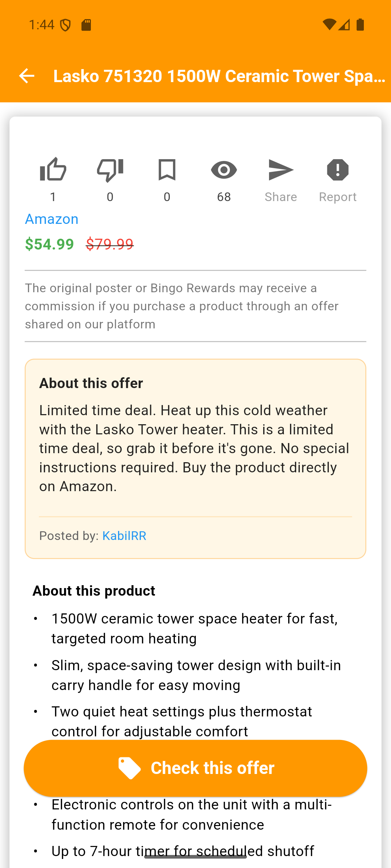This screenshot has height=868, width=391.
Task: Like the deal with thumbs-up icon
Action: (53, 170)
